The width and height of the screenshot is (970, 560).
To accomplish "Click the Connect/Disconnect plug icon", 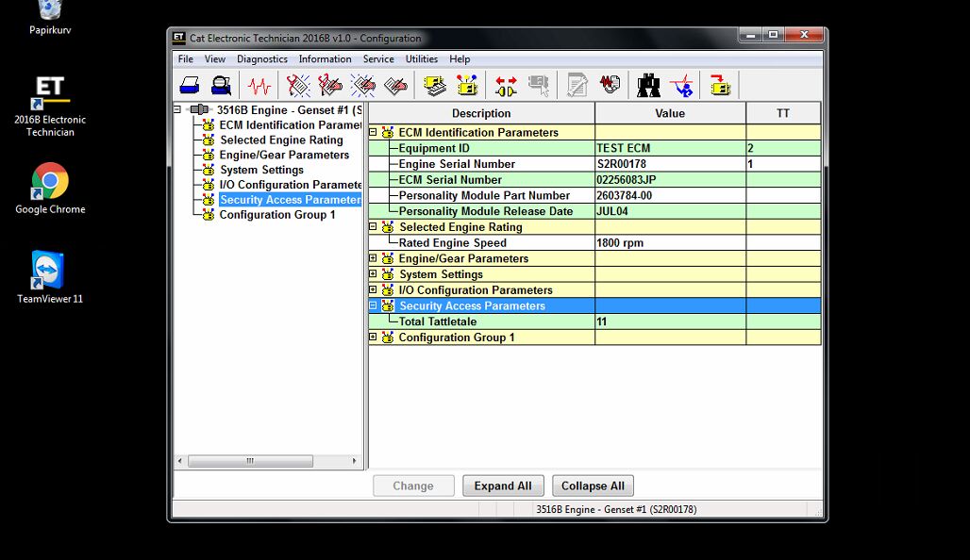I will click(506, 85).
